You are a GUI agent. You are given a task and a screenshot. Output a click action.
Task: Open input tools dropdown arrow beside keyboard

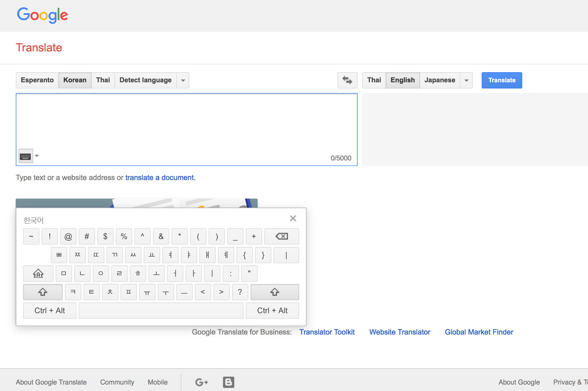point(37,156)
